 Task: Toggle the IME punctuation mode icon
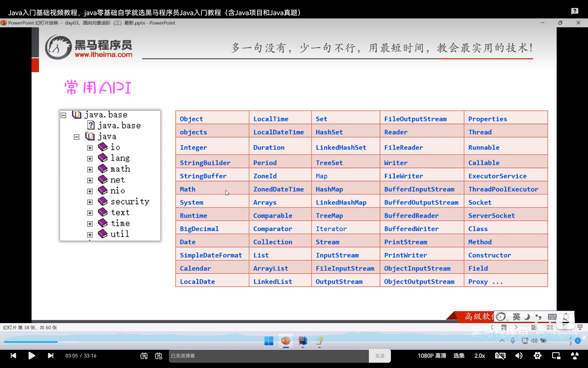pos(538,317)
